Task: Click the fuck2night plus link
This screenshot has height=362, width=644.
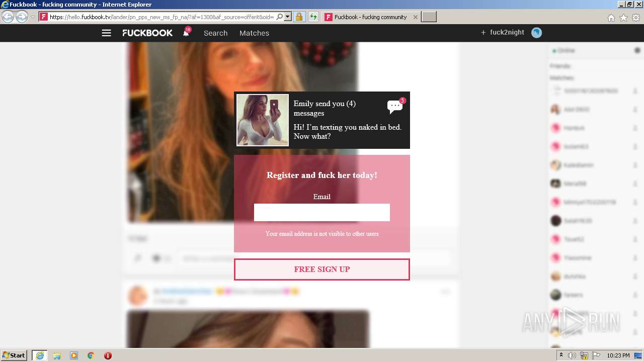Action: (x=503, y=32)
